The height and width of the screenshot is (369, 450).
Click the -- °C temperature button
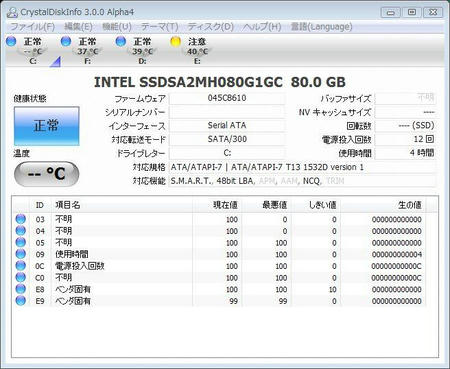tap(47, 174)
